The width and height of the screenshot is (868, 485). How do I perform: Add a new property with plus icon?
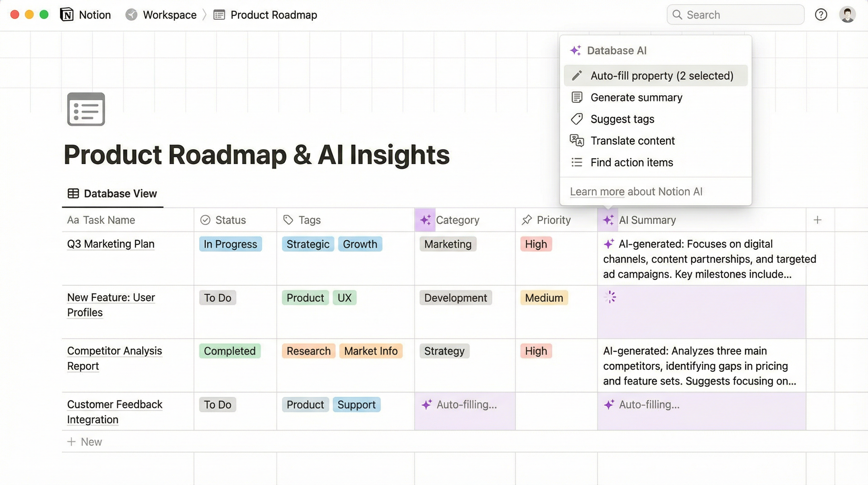(x=818, y=220)
